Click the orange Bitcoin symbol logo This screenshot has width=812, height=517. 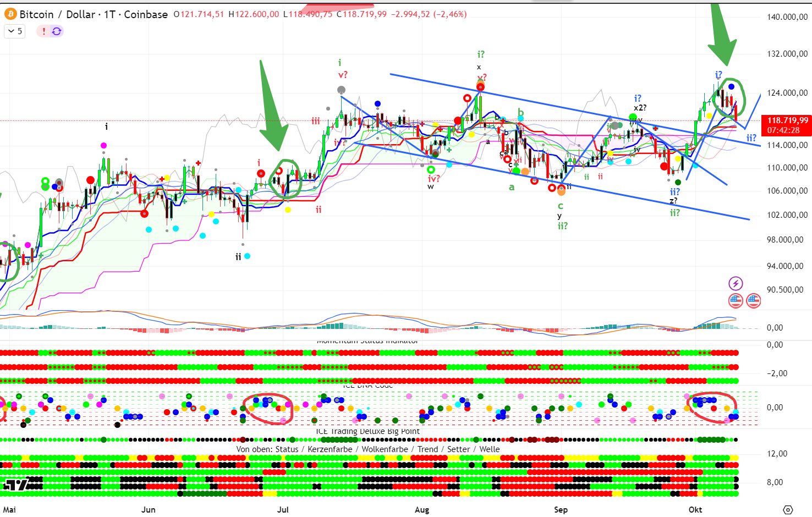(x=10, y=14)
